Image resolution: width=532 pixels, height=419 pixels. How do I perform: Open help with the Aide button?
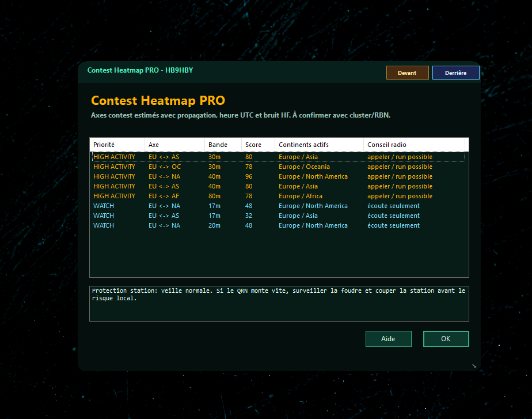click(389, 339)
